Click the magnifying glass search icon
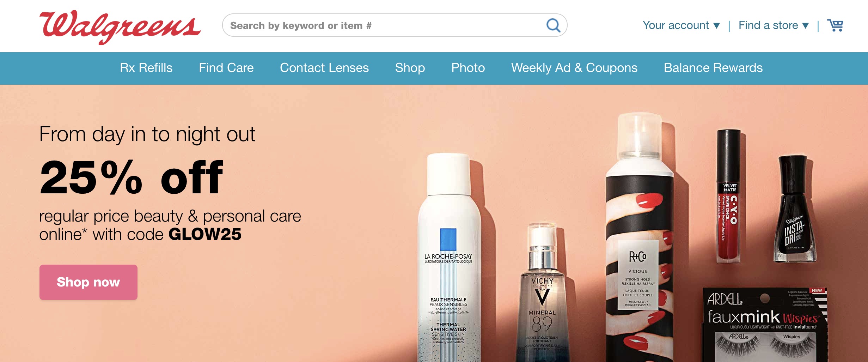 553,25
